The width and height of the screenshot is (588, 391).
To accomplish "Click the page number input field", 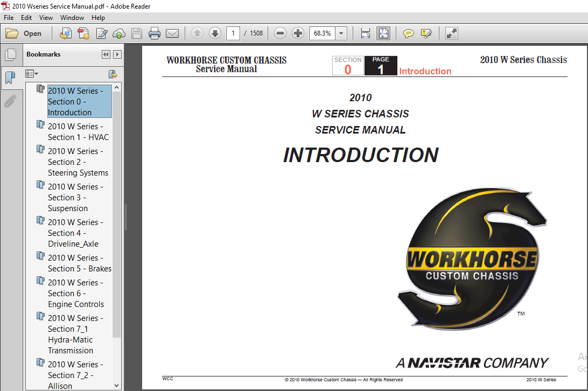I will [233, 33].
